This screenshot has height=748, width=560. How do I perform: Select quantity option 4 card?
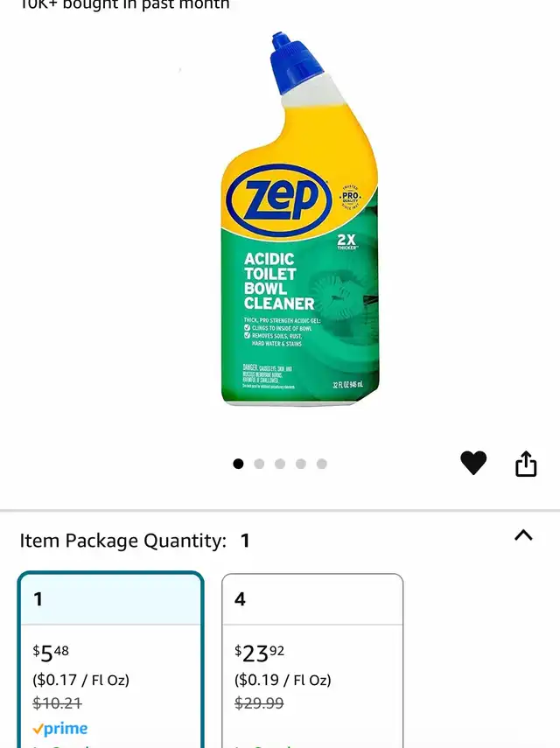point(312,661)
